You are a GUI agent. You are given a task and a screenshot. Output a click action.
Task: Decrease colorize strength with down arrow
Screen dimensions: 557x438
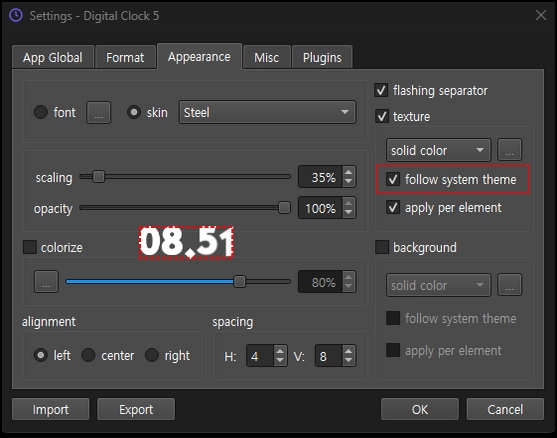click(x=349, y=287)
